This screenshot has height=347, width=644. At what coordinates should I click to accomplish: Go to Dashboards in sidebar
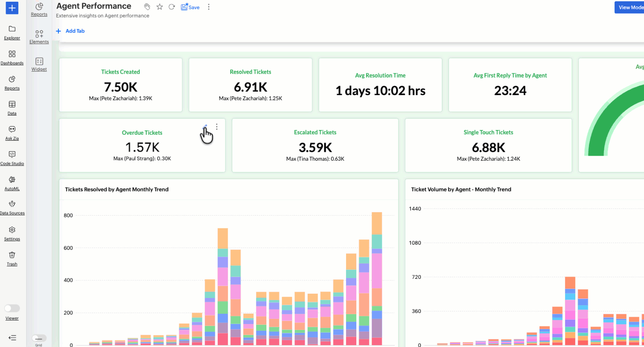pos(12,58)
